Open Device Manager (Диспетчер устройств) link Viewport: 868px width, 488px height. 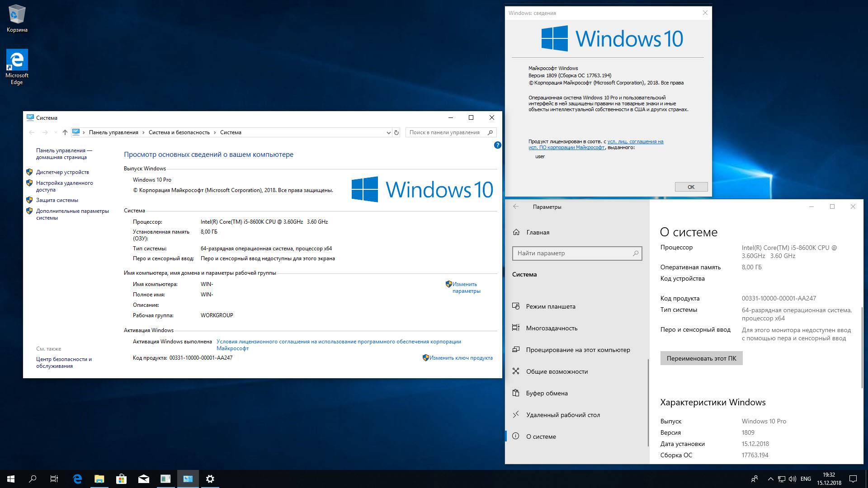62,172
